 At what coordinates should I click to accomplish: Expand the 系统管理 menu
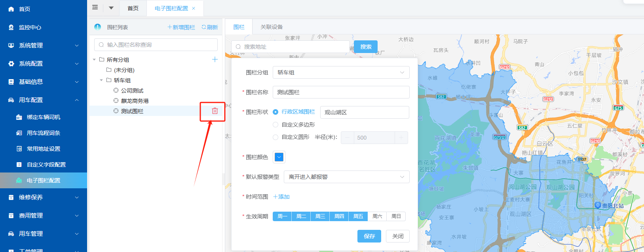pos(44,45)
